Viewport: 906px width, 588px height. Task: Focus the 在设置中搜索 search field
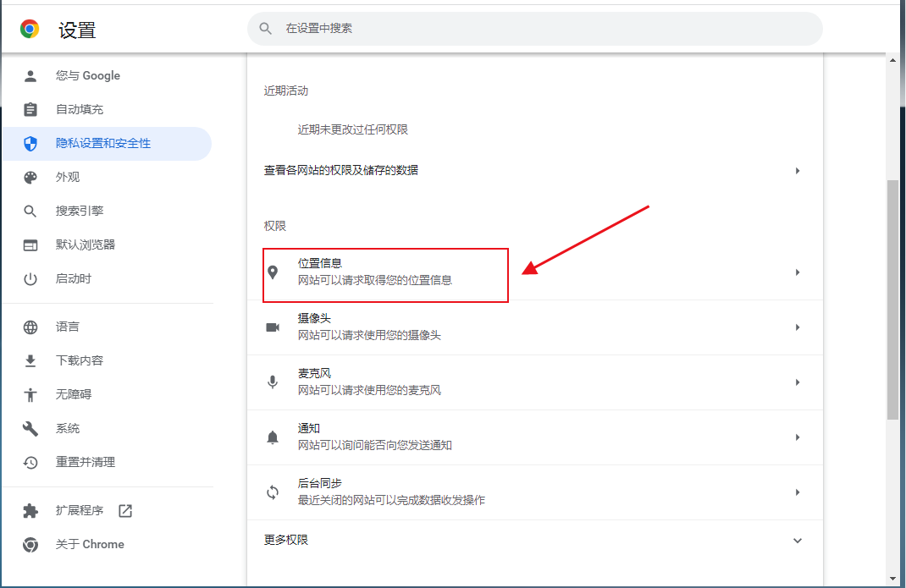[534, 28]
